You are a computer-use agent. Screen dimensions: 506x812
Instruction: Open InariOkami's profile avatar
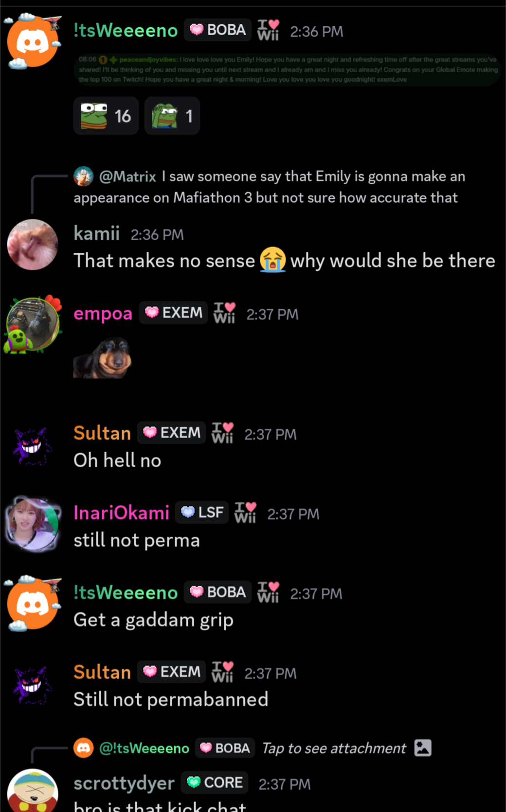(x=33, y=524)
